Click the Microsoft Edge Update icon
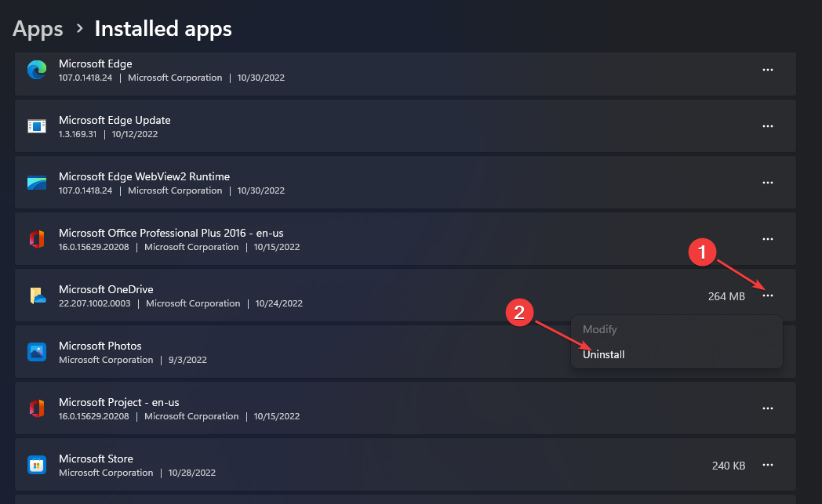The height and width of the screenshot is (504, 822). click(x=37, y=126)
